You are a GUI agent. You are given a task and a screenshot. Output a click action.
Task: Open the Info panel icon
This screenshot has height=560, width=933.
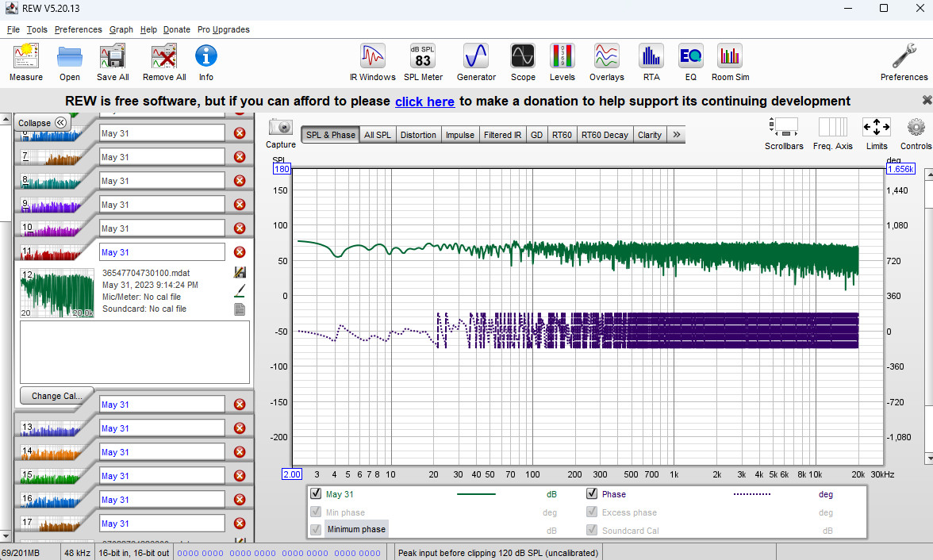[x=206, y=56]
